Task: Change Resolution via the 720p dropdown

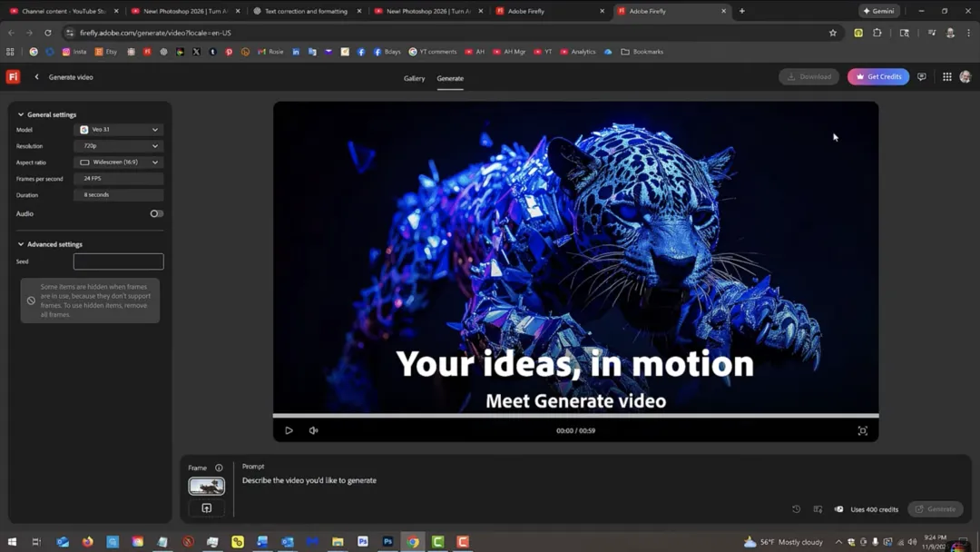Action: pyautogui.click(x=118, y=145)
